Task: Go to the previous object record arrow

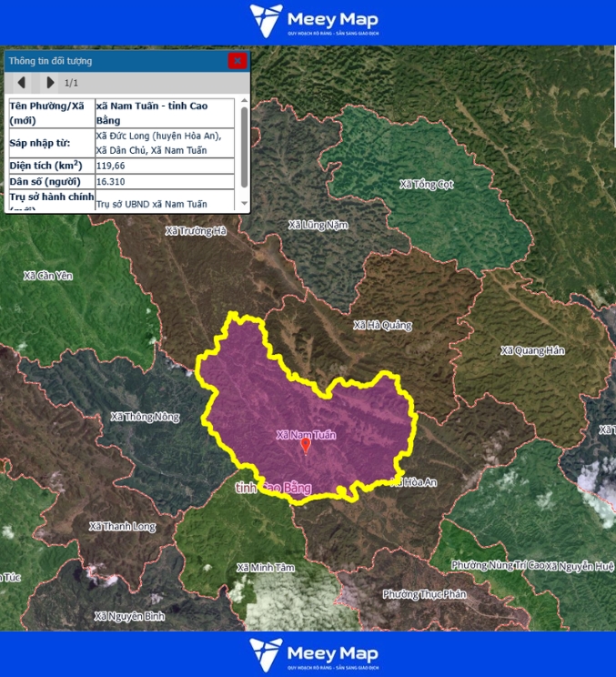Action: point(21,83)
